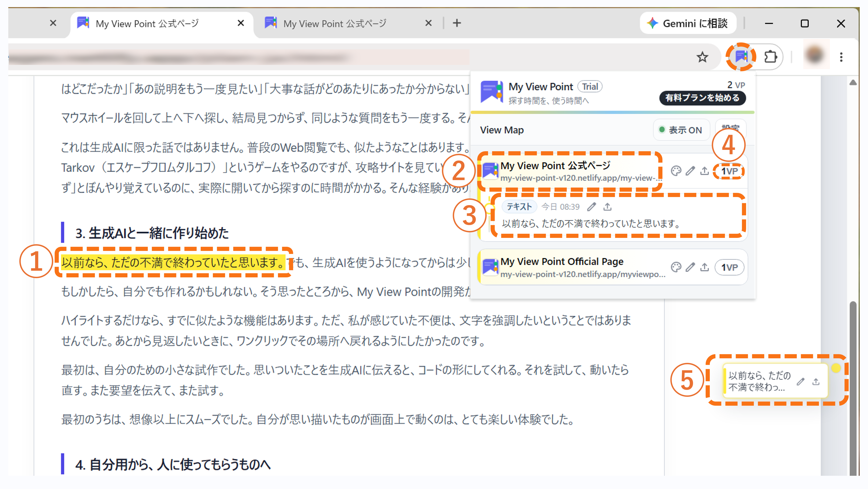This screenshot has height=489, width=868.
Task: Open color palette for My View Point Official Page
Action: coord(676,267)
